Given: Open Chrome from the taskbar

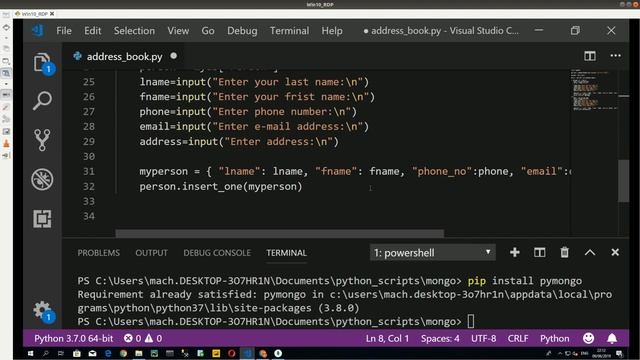Looking at the screenshot, I should tap(123, 353).
